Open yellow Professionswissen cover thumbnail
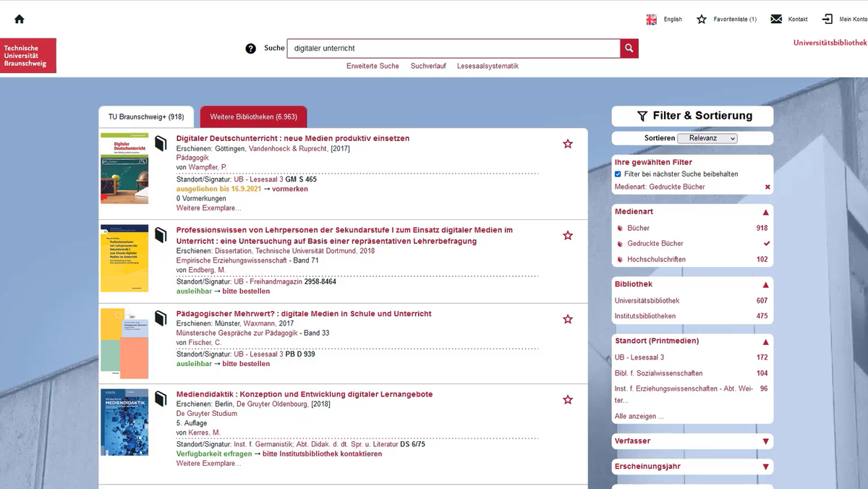 pos(124,258)
